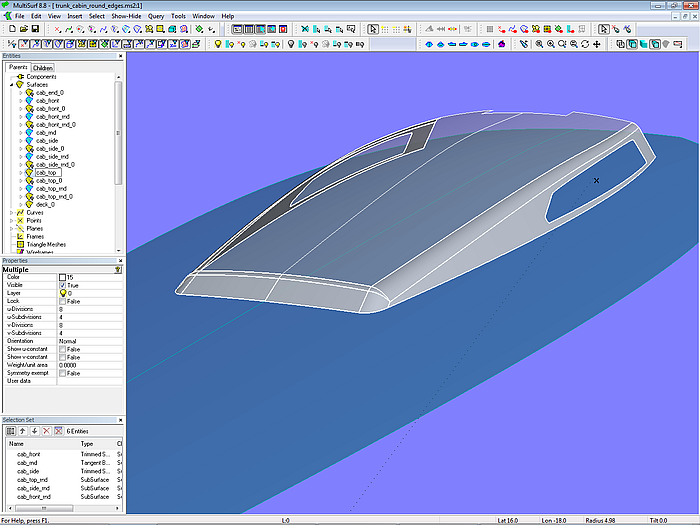This screenshot has width=700, height=525.
Task: Select cab_side_rnd in the Surfaces tree
Action: point(52,156)
